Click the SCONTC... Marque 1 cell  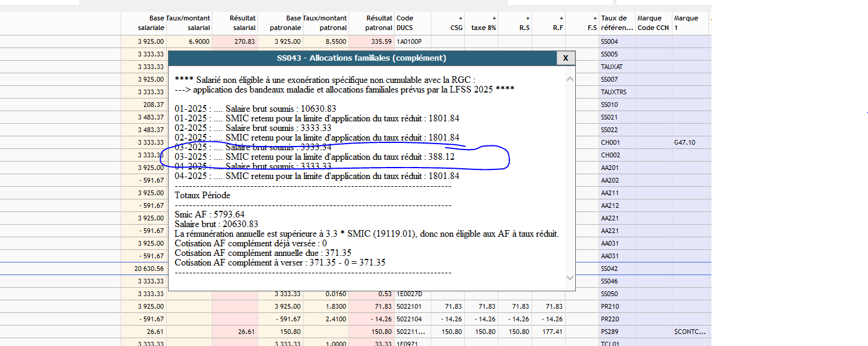click(x=690, y=332)
